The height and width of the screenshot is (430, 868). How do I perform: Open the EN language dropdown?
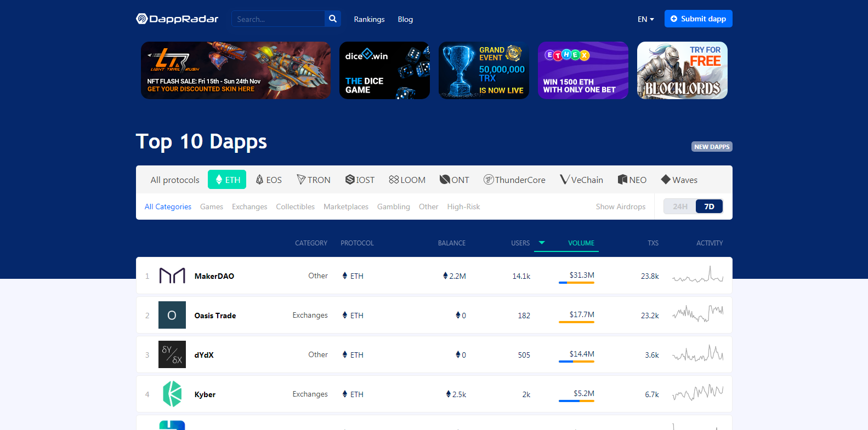[645, 19]
